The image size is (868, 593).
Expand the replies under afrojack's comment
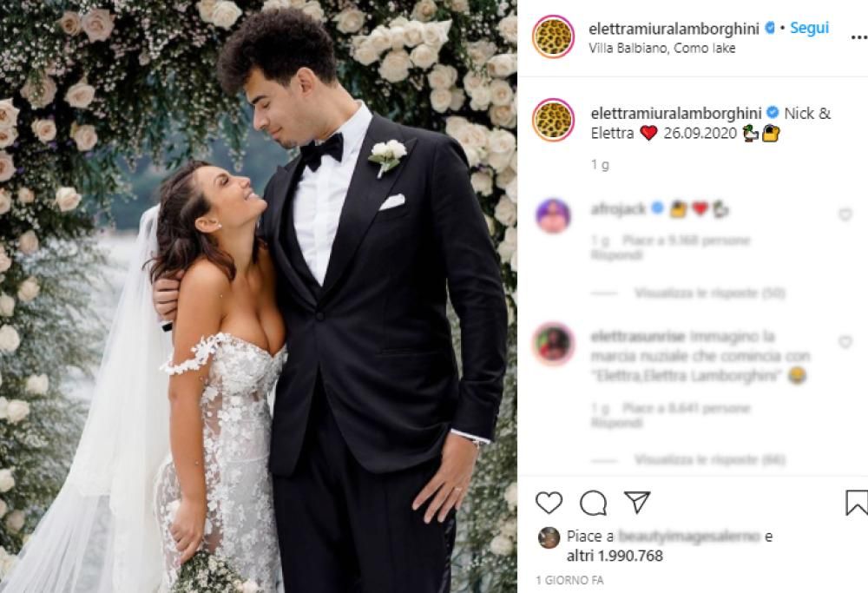click(710, 293)
